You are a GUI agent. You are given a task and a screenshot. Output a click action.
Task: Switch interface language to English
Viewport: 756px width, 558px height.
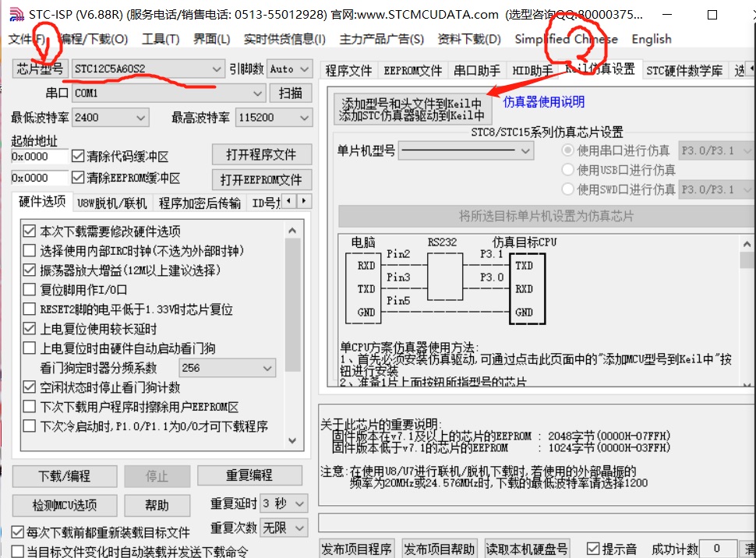[651, 38]
